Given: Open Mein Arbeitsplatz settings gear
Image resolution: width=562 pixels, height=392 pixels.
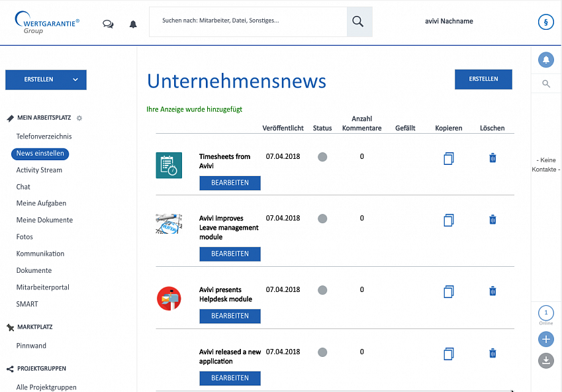Looking at the screenshot, I should 79,118.
